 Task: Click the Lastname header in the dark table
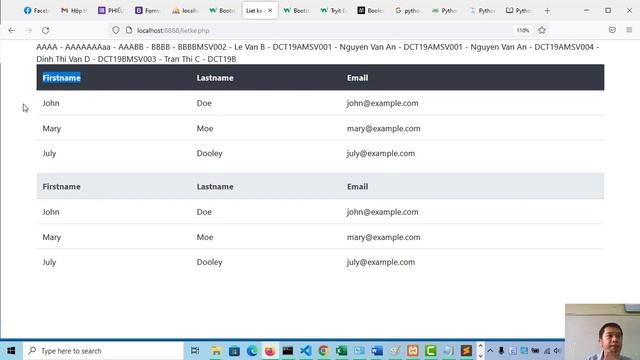coord(215,78)
